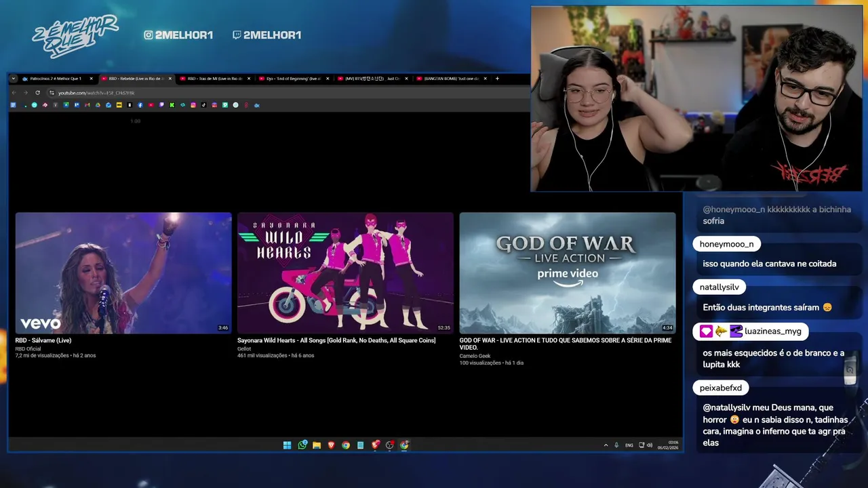Image resolution: width=868 pixels, height=488 pixels.
Task: Open the Instagram bookmark icon
Action: coord(193,105)
